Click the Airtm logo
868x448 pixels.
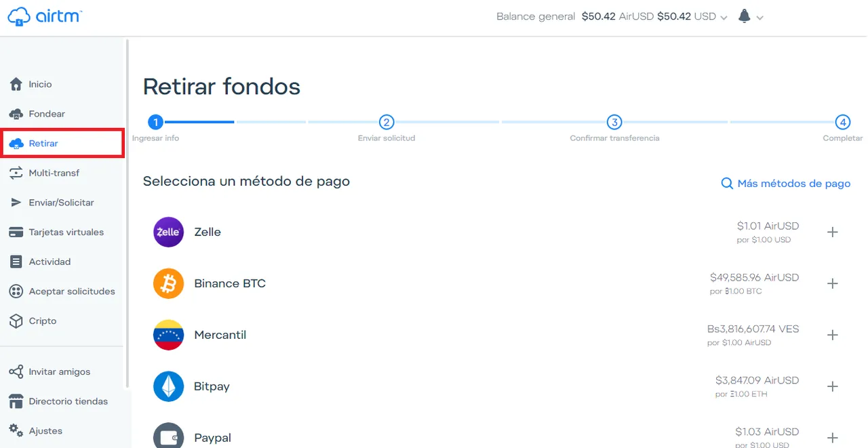[x=44, y=16]
